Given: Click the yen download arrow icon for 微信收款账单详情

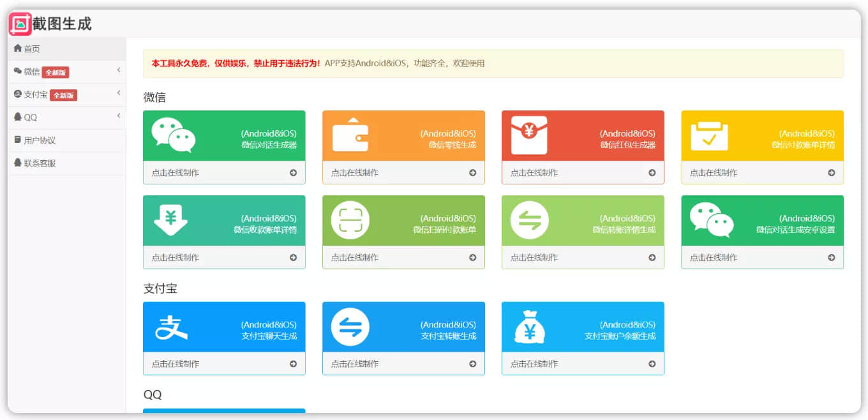Looking at the screenshot, I should 170,220.
